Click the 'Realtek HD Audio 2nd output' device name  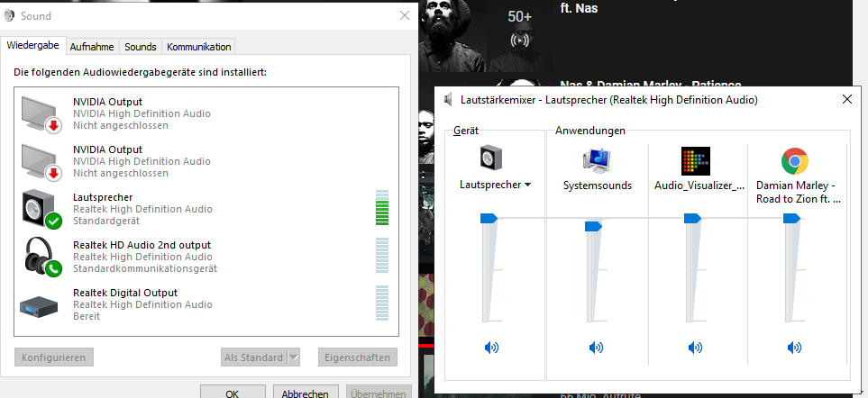142,245
